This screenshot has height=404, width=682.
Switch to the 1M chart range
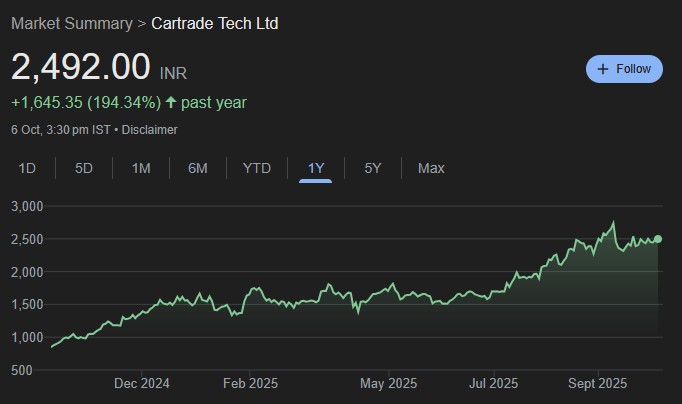click(x=141, y=168)
